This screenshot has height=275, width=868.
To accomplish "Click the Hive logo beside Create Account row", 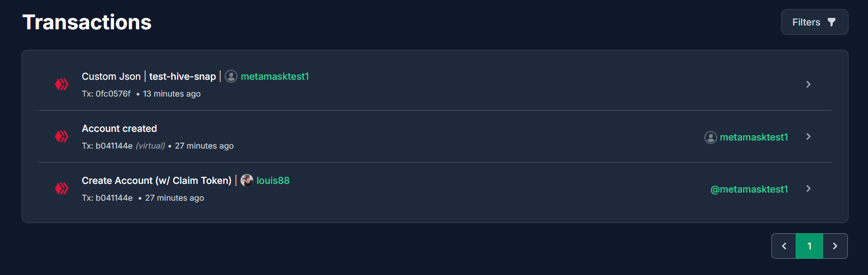I will click(61, 189).
